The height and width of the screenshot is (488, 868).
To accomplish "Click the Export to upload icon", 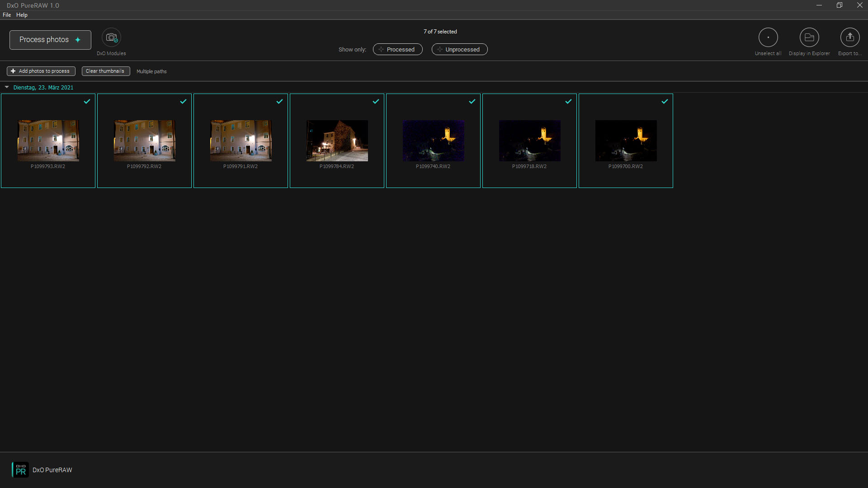I will (x=850, y=38).
